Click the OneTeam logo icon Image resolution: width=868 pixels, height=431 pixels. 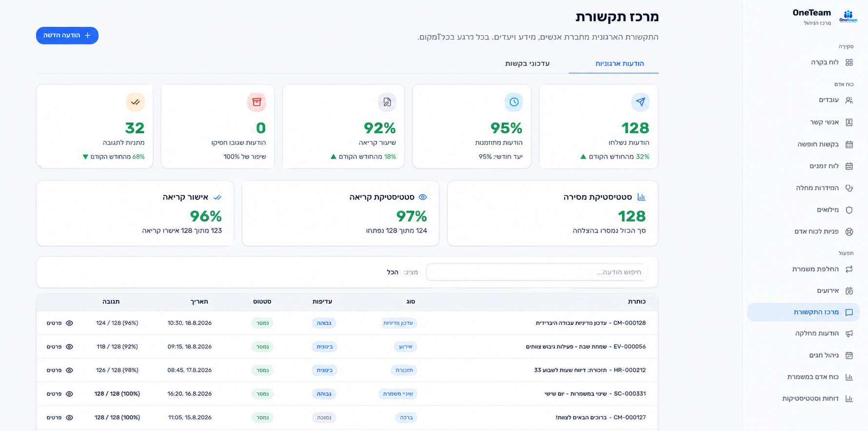848,17
